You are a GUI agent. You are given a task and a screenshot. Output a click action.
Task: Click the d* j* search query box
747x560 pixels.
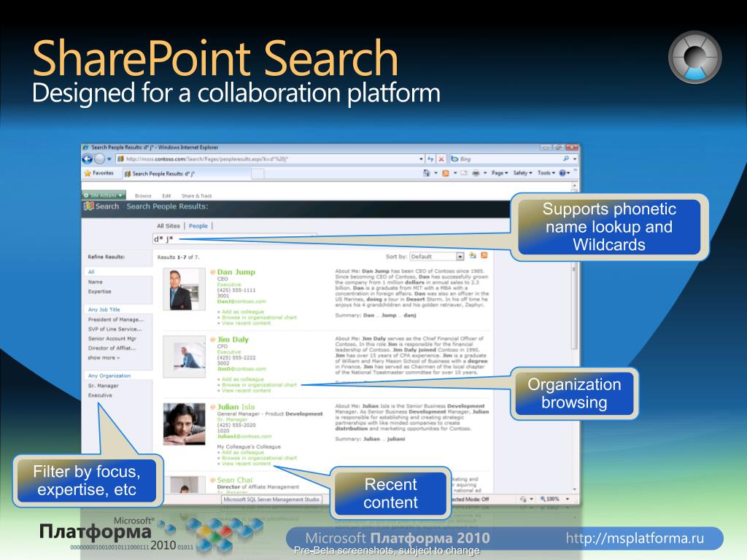click(x=234, y=238)
